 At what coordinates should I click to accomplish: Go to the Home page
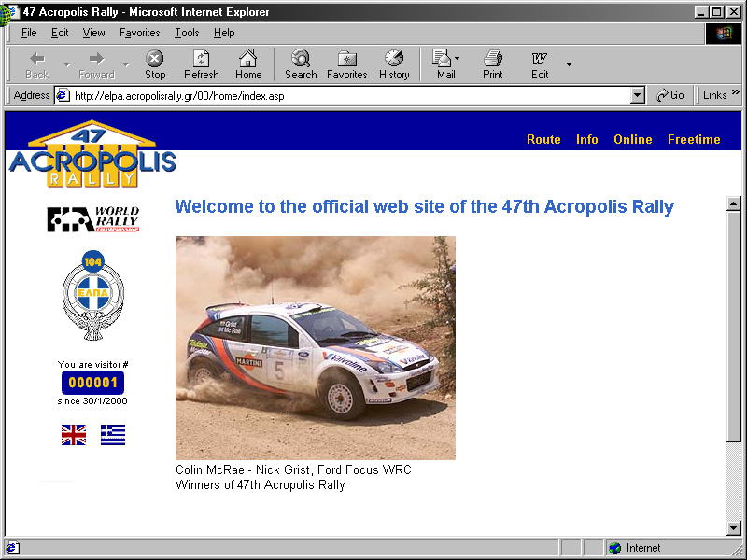(x=248, y=64)
